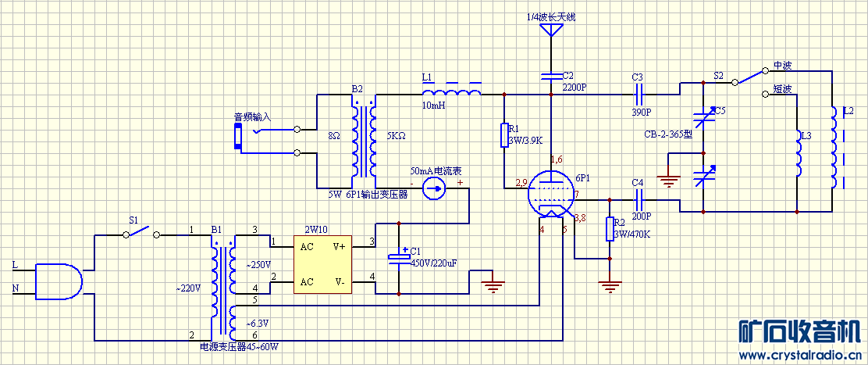Click the 50mA ammeter circle symbol
868x365 pixels.
[x=433, y=189]
